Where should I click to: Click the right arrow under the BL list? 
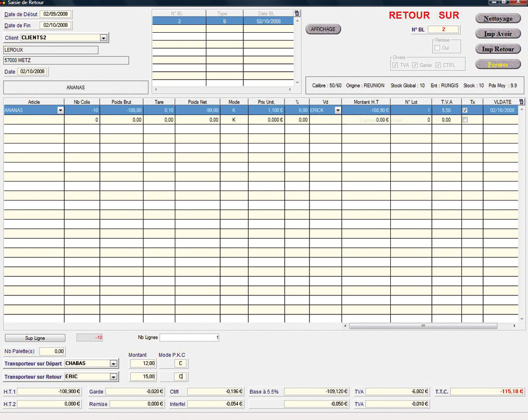coord(290,90)
